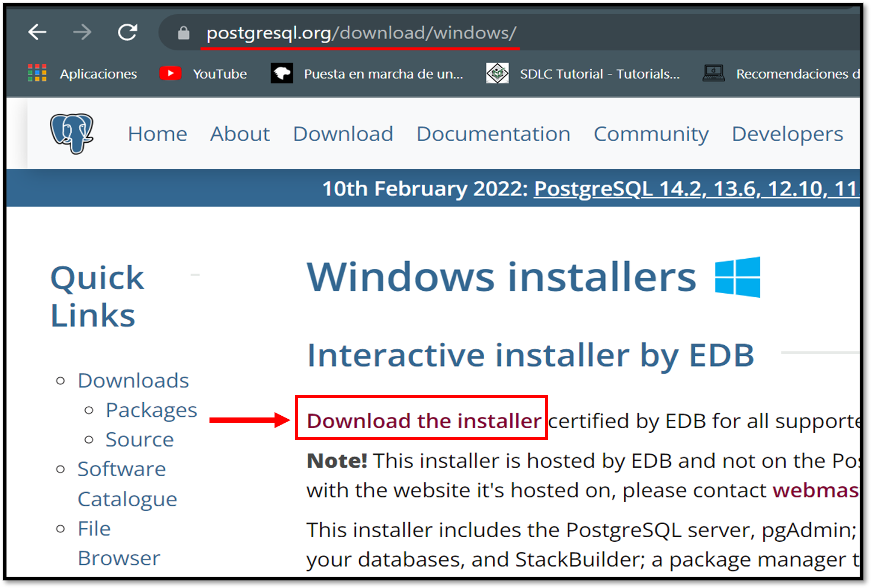Viewport: 871px width, 588px height.
Task: Open the Download navigation item
Action: coord(343,134)
